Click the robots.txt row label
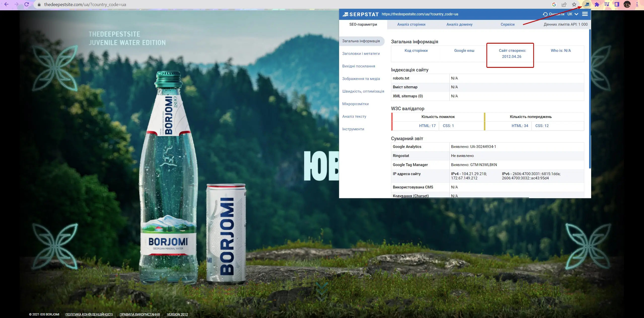 pos(401,78)
